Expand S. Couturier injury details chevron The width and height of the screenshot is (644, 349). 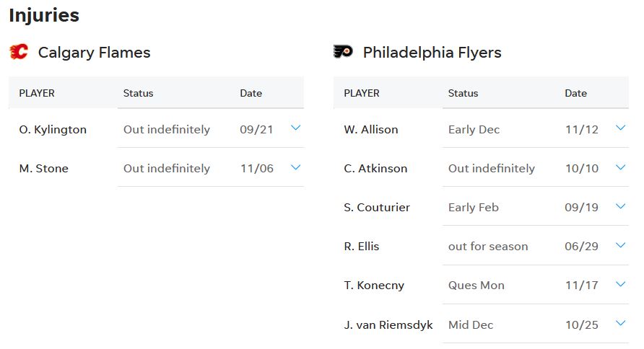620,206
